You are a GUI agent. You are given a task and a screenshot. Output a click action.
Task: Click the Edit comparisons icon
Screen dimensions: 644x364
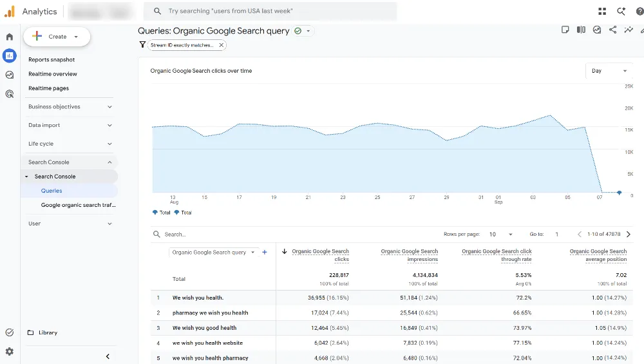(x=581, y=30)
